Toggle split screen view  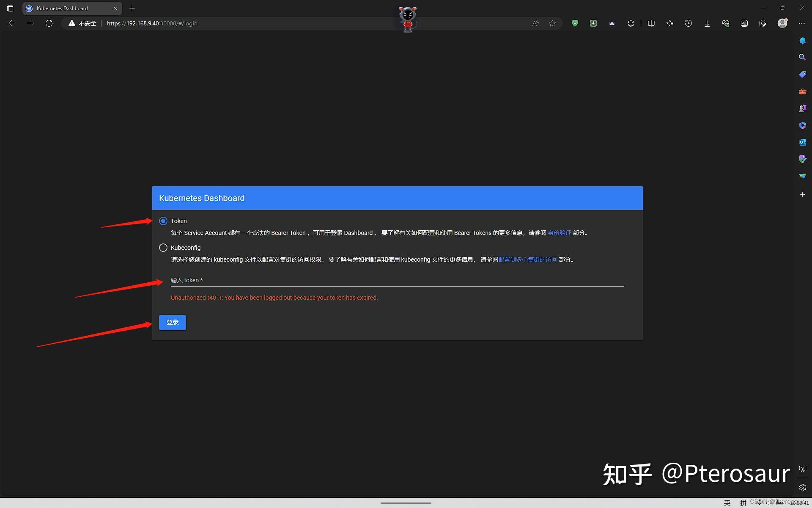[x=651, y=23]
